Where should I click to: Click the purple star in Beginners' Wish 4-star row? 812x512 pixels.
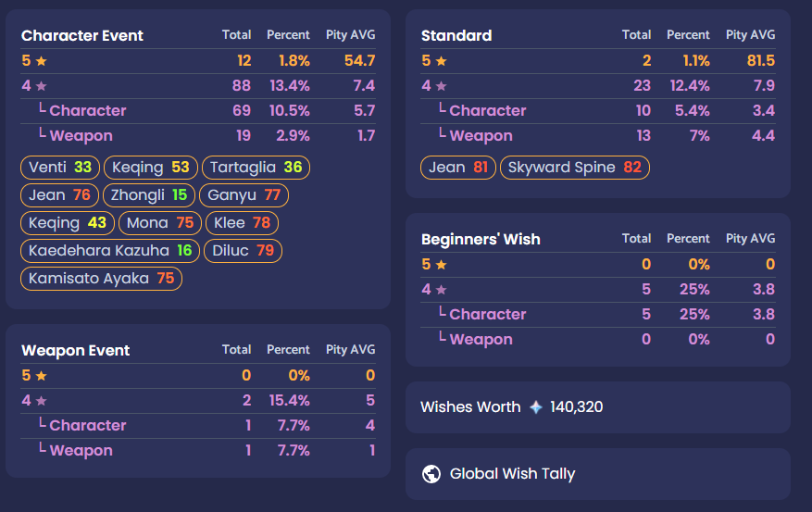[442, 290]
